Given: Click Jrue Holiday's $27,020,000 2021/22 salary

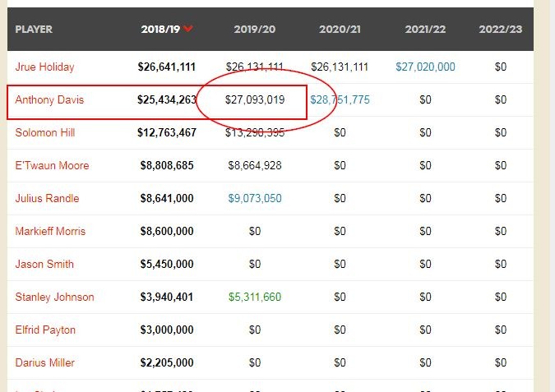Looking at the screenshot, I should click(x=425, y=67).
